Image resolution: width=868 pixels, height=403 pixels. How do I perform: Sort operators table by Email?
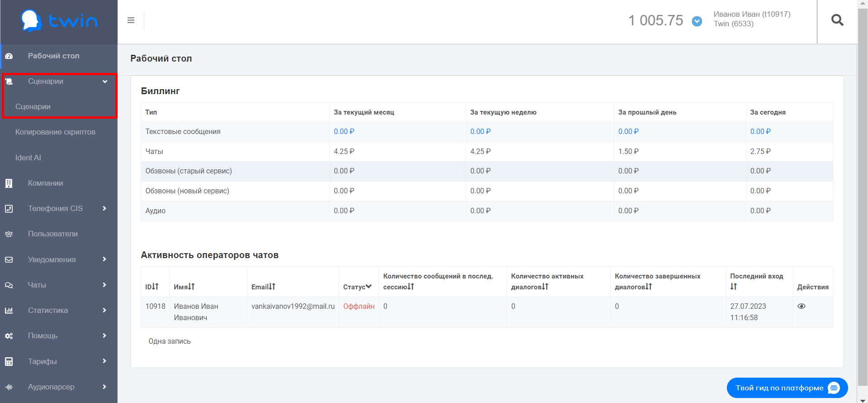(x=263, y=287)
